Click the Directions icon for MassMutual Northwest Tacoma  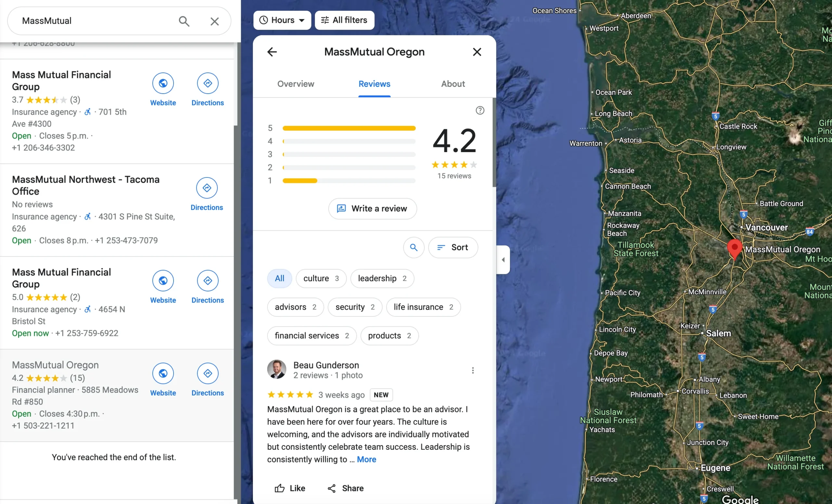click(x=207, y=188)
